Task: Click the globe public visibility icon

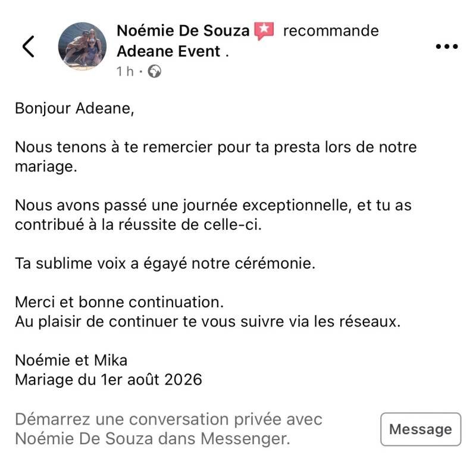Action: [155, 71]
